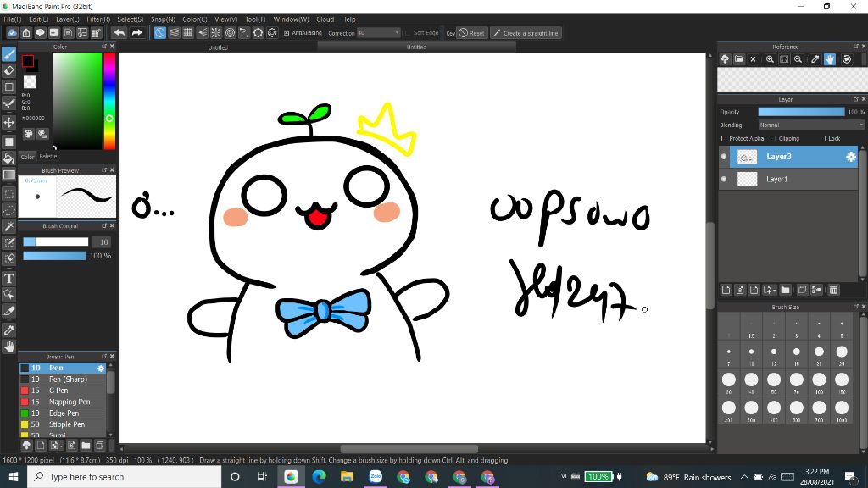Open the Filter menu
This screenshot has width=868, height=488.
click(98, 19)
